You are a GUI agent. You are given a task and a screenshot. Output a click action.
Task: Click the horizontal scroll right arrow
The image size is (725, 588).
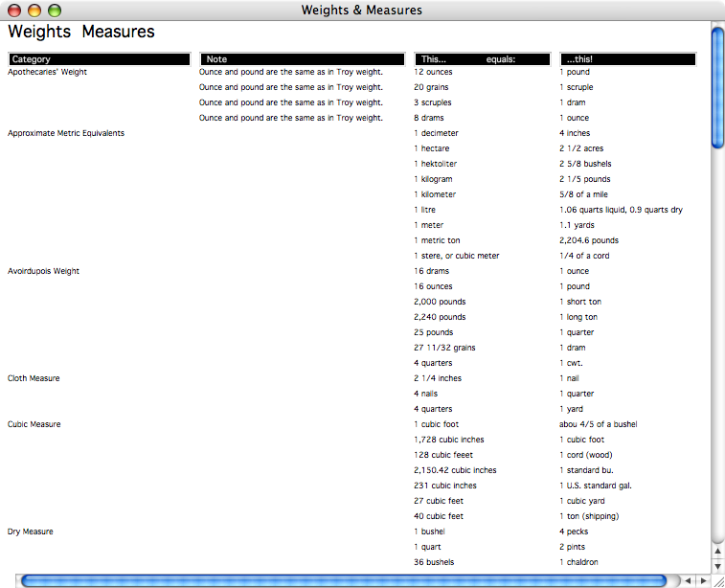tap(704, 580)
